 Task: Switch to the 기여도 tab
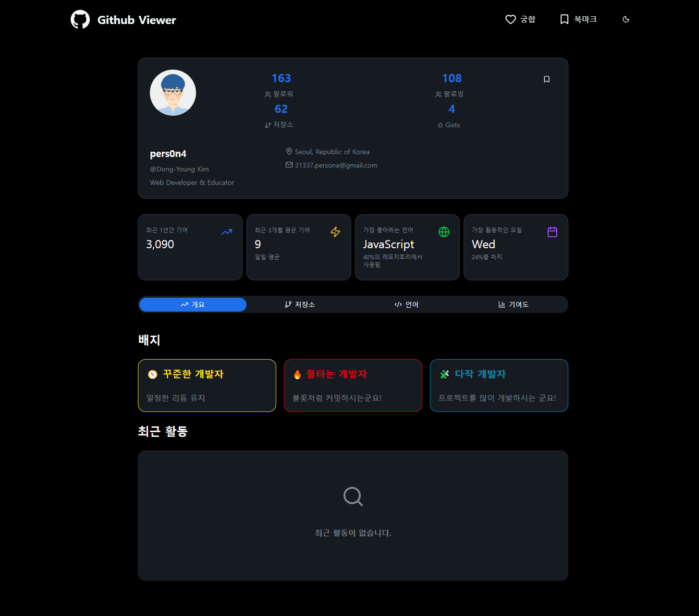point(513,304)
